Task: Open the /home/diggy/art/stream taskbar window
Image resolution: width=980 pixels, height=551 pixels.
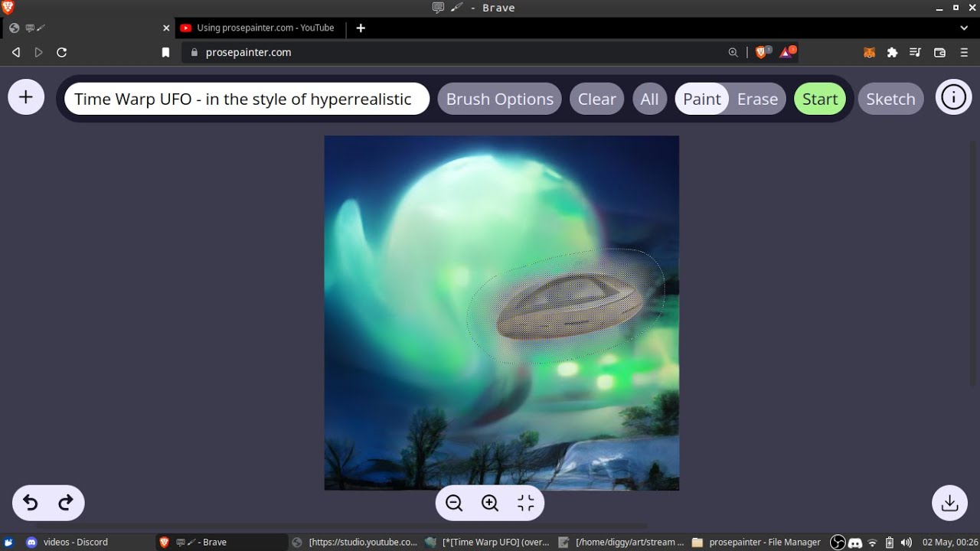Action: click(622, 542)
